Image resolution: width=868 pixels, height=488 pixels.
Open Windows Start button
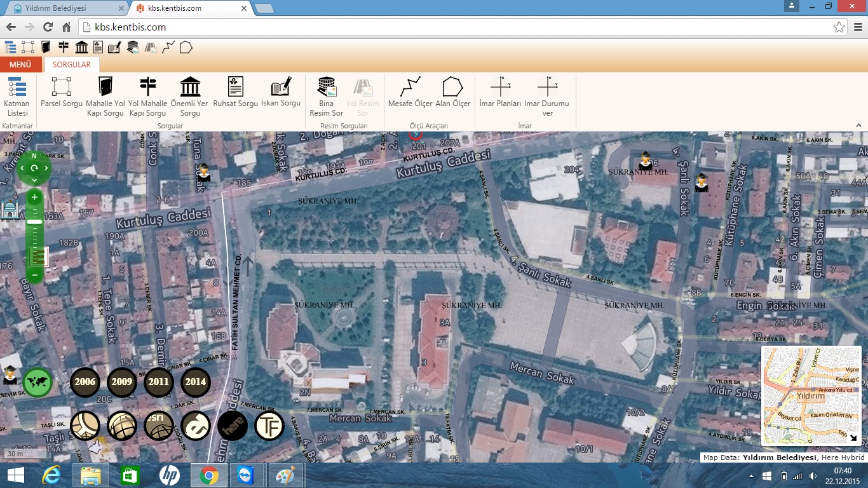pos(15,475)
